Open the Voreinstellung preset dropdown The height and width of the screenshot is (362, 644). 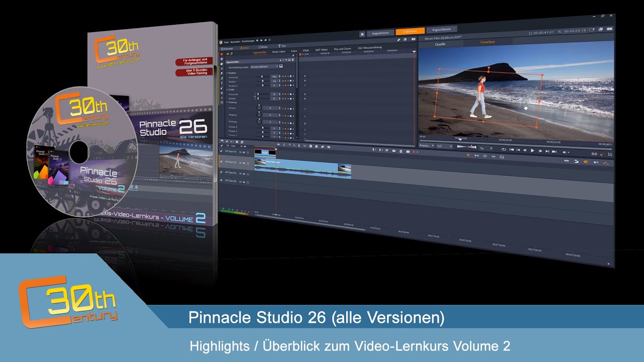[x=265, y=66]
